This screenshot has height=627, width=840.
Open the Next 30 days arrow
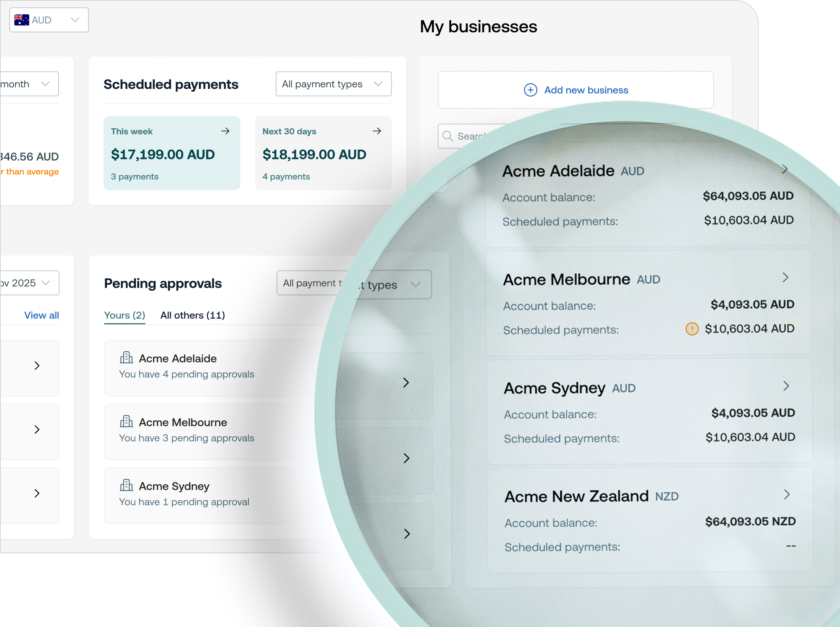377,131
